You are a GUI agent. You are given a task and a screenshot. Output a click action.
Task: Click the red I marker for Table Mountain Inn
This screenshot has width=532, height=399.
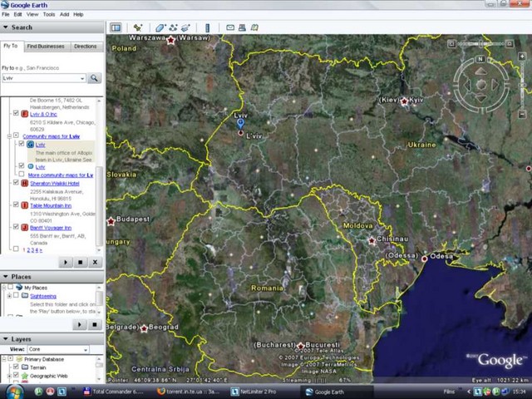pos(24,205)
